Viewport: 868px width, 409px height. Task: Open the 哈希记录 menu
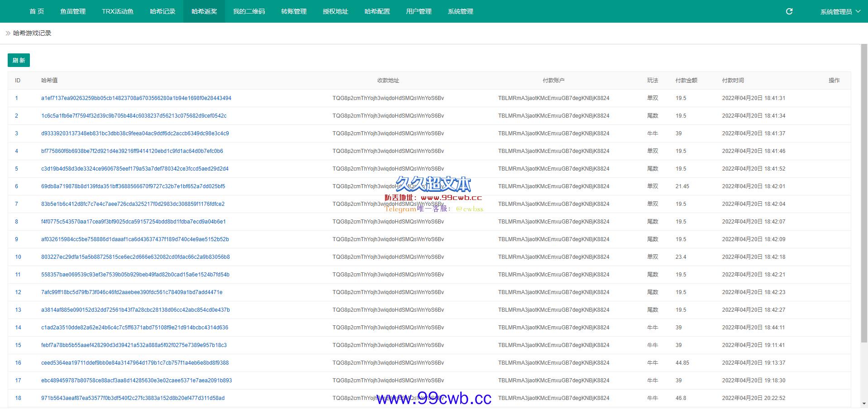point(163,11)
